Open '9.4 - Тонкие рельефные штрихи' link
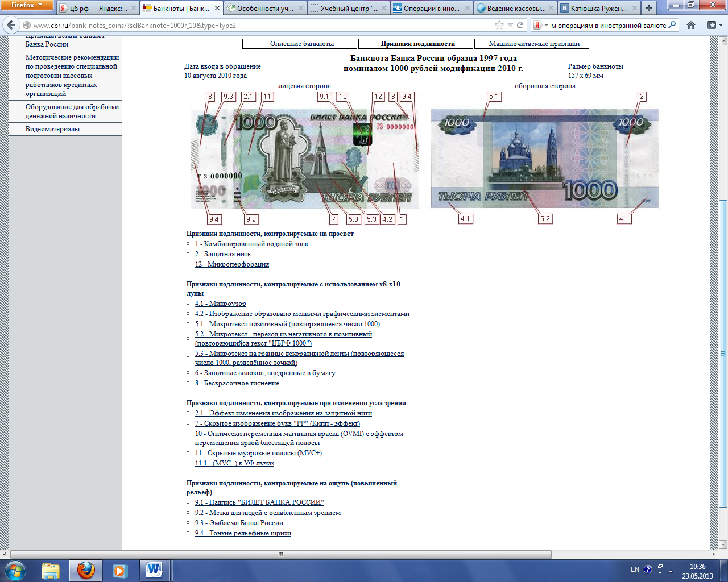728x582 pixels. pyautogui.click(x=243, y=533)
